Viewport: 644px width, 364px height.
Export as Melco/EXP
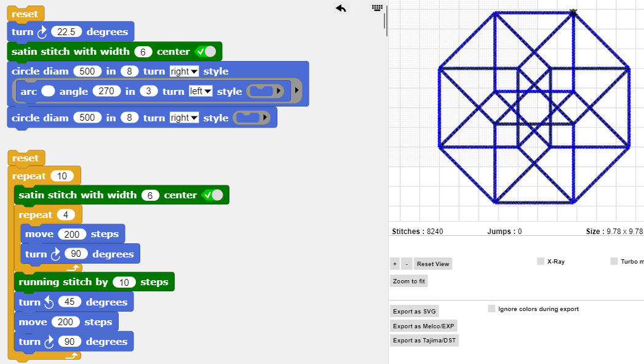pos(423,326)
